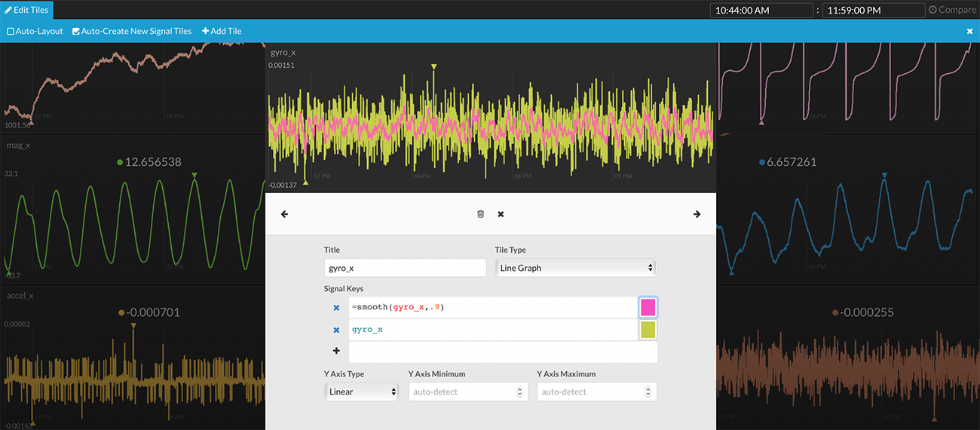Click the left arrow to previous tile
980x430 pixels.
[x=284, y=214]
